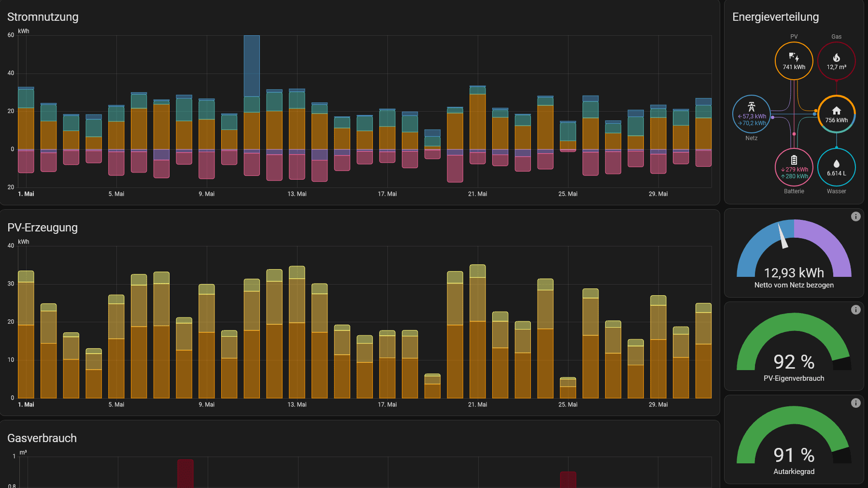Click the 57,3 kWh grid export value
The width and height of the screenshot is (868, 488).
[x=752, y=116]
